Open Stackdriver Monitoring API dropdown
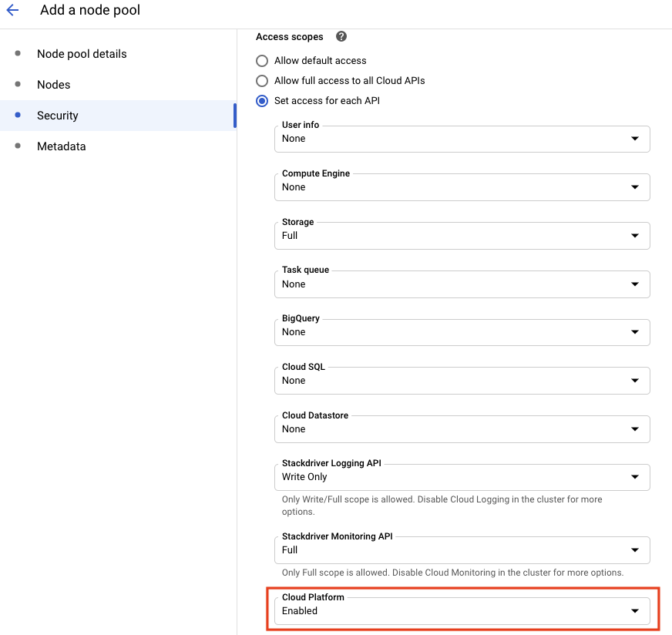Image resolution: width=672 pixels, height=635 pixels. pyautogui.click(x=462, y=550)
